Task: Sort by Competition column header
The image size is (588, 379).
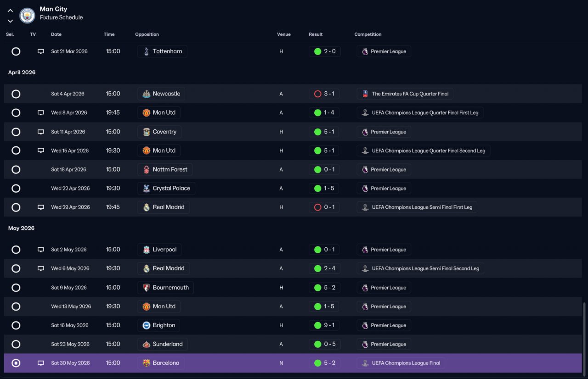Action: tap(367, 34)
